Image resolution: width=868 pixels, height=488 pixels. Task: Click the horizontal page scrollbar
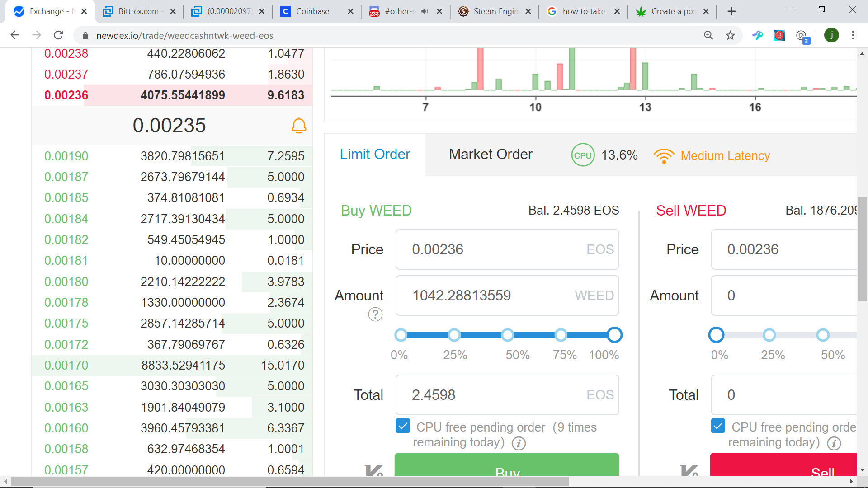point(289,482)
